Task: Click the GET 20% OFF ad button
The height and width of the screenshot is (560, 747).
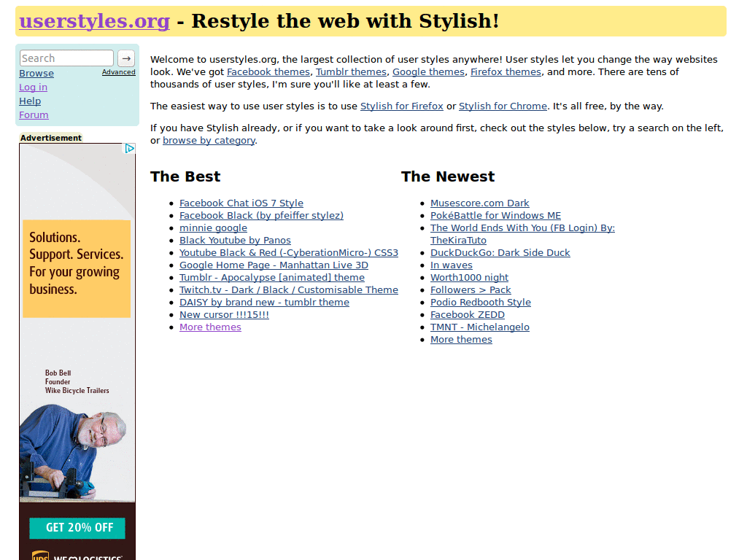Action: click(x=77, y=528)
